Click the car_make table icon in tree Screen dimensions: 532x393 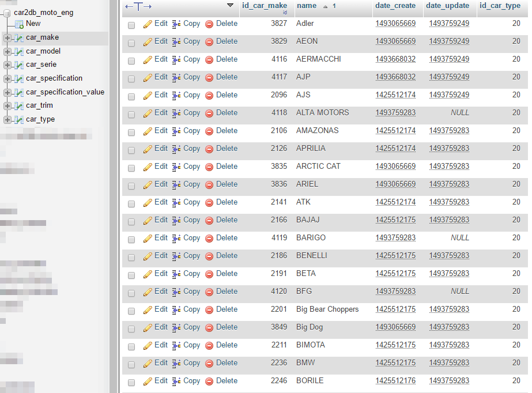click(19, 37)
